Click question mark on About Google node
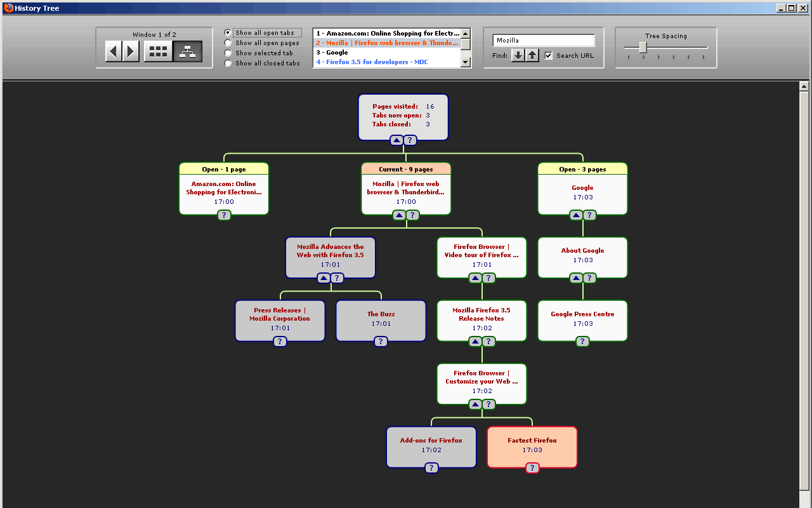The image size is (812, 508). point(589,278)
